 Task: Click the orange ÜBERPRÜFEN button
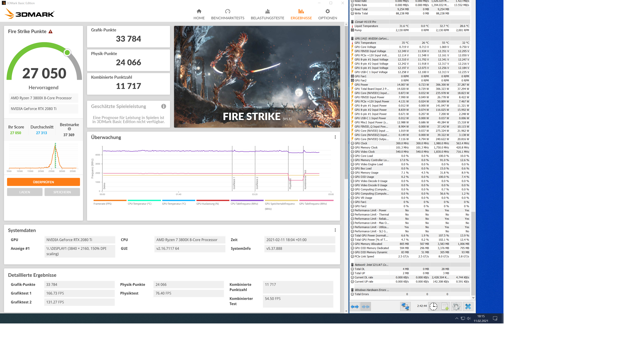click(x=43, y=182)
